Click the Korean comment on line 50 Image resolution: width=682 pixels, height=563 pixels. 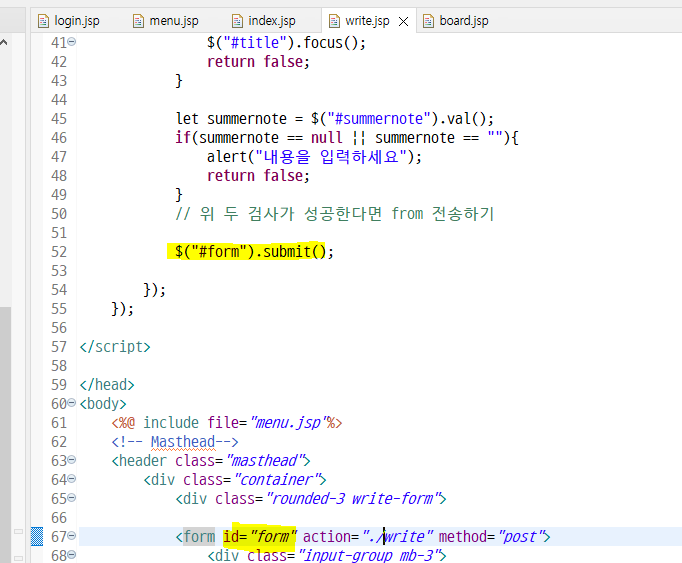pyautogui.click(x=335, y=214)
